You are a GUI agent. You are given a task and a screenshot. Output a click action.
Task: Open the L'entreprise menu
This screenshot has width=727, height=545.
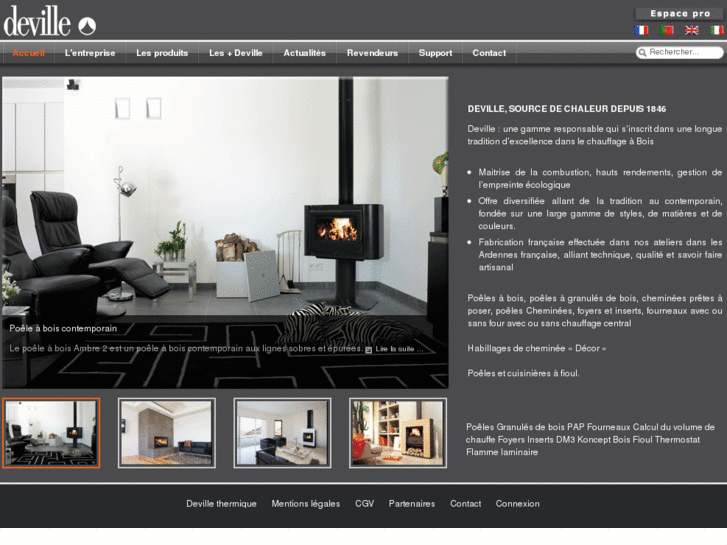pyautogui.click(x=90, y=53)
